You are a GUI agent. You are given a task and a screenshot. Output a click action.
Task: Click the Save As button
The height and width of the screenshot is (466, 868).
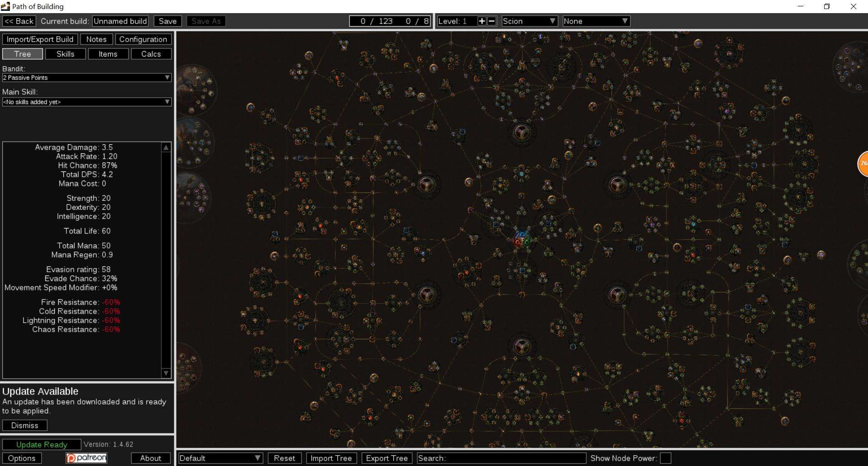pyautogui.click(x=206, y=21)
